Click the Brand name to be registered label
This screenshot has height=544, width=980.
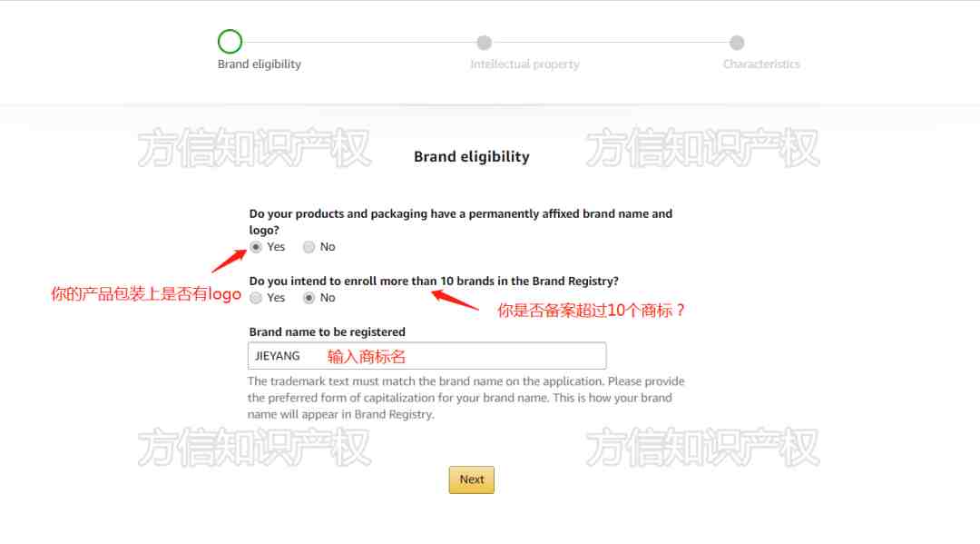327,332
